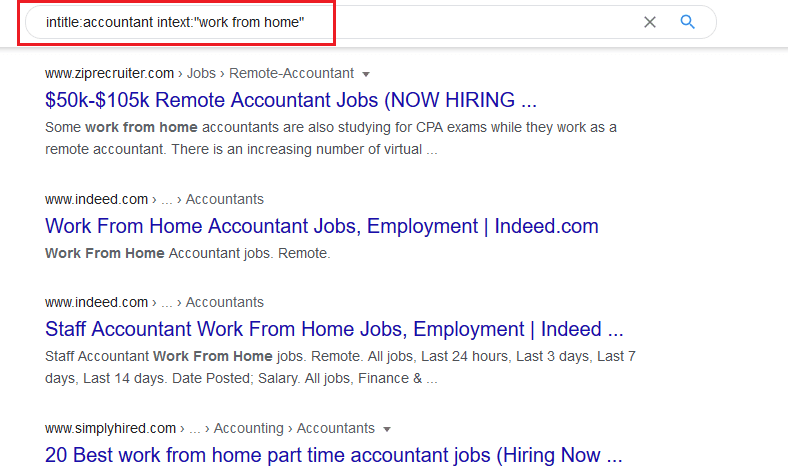Click the Jobs breadcrumb under ziprecruiter
The width and height of the screenshot is (788, 467).
[201, 73]
